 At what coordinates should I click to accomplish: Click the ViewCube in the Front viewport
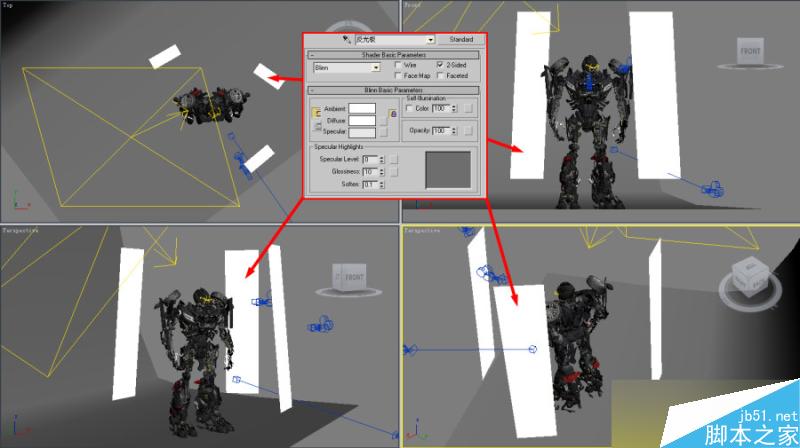point(750,53)
